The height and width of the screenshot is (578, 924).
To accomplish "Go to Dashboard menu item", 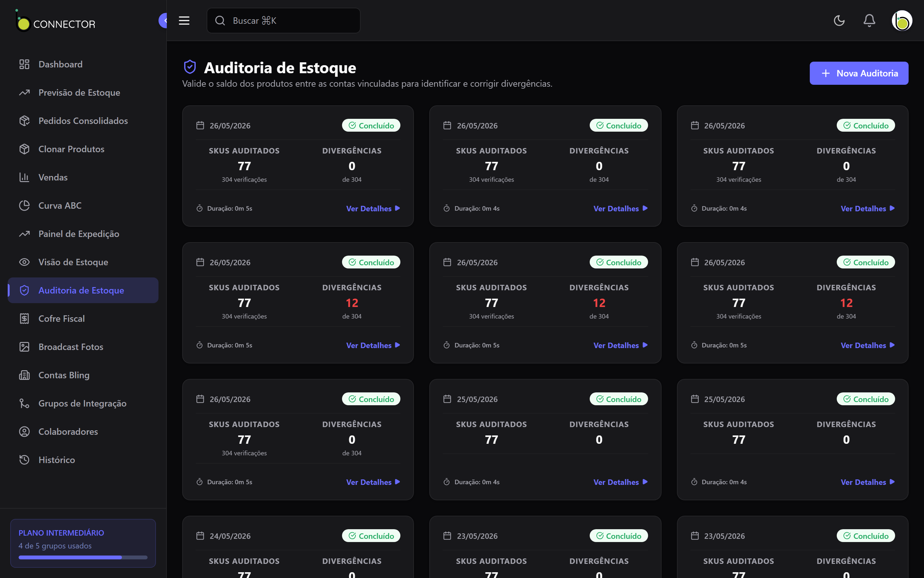I will pyautogui.click(x=83, y=64).
